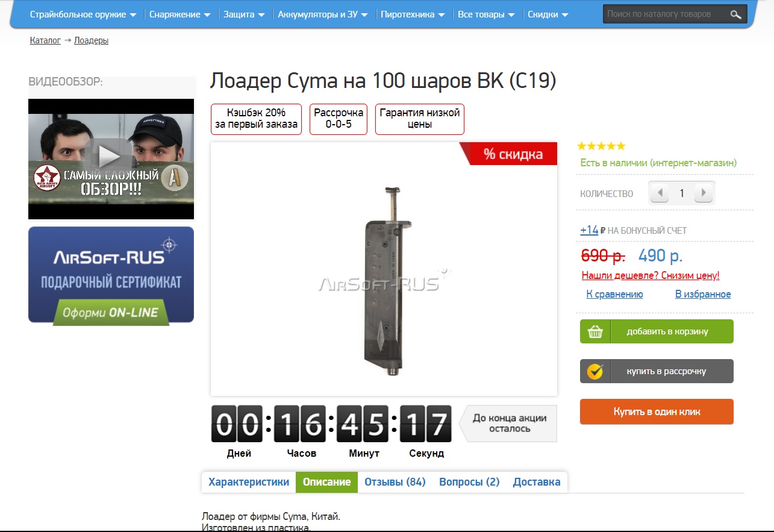
Task: Click the Рассрочка 0-0-5 badge
Action: [339, 119]
